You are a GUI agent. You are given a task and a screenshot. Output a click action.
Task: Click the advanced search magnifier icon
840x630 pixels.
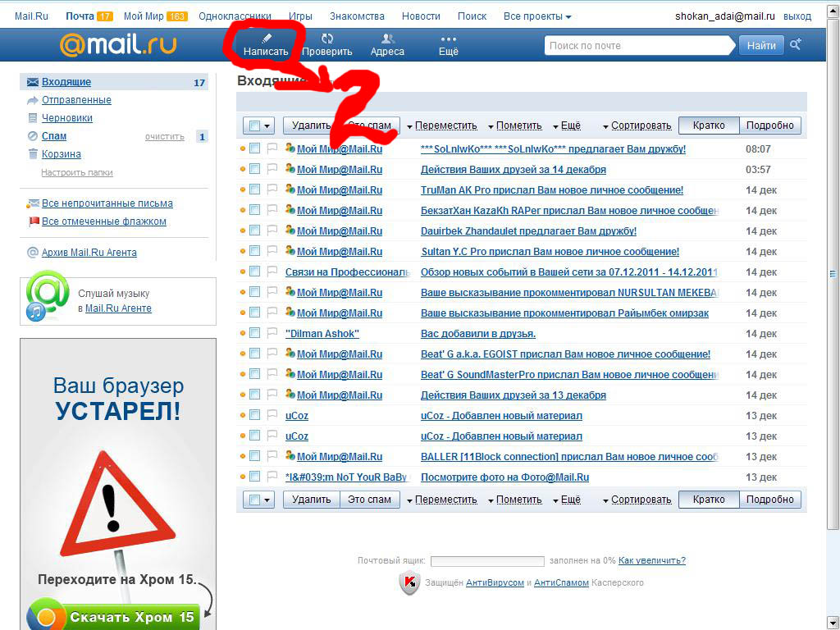point(796,44)
